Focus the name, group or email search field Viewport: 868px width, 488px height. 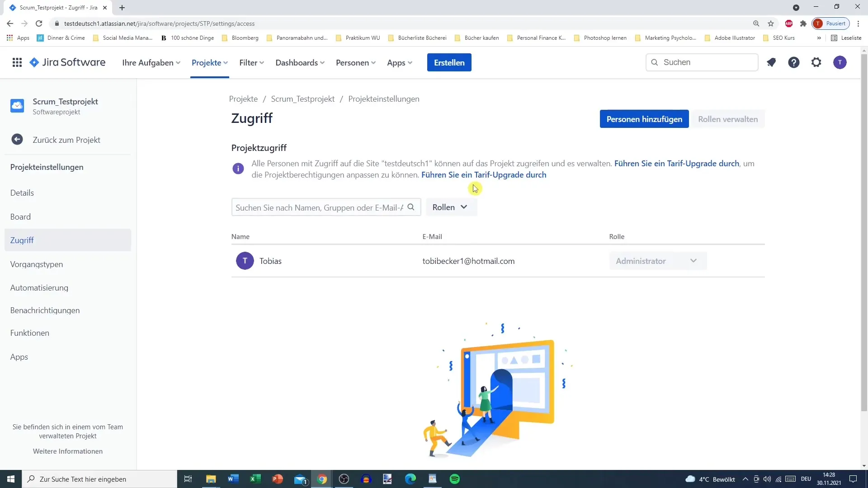pyautogui.click(x=326, y=207)
